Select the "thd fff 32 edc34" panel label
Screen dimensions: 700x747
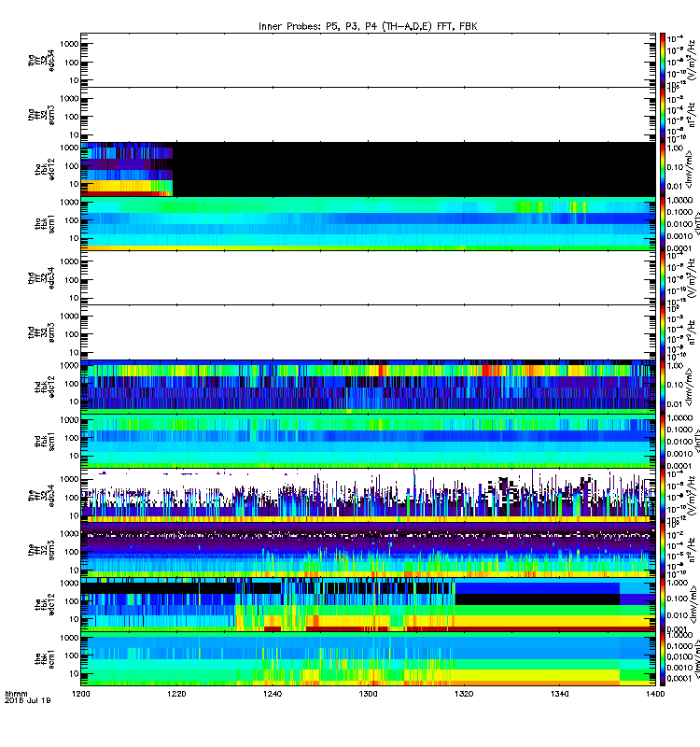pyautogui.click(x=41, y=277)
